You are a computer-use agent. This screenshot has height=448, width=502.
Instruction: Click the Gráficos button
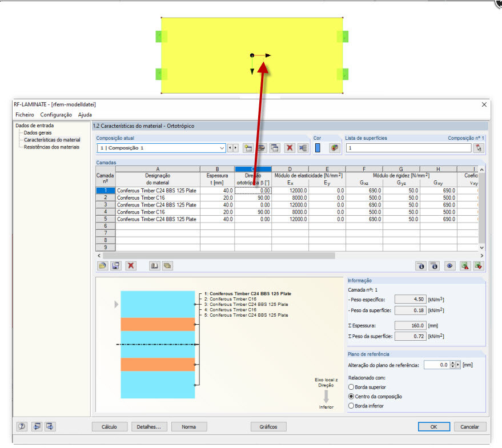pos(268,427)
